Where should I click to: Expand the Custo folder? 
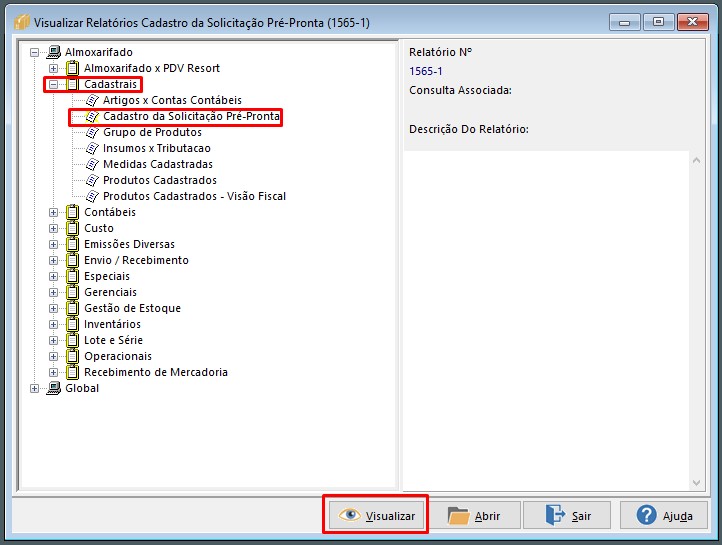53,229
